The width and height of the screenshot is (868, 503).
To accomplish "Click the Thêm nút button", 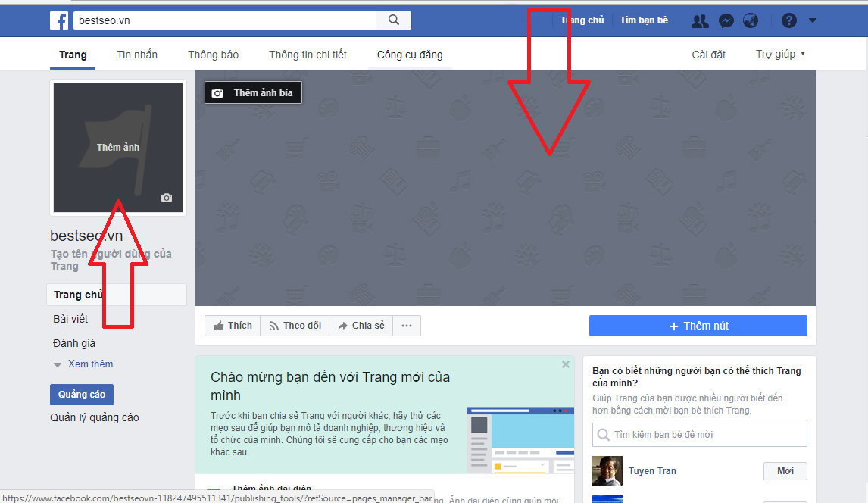I will click(698, 326).
